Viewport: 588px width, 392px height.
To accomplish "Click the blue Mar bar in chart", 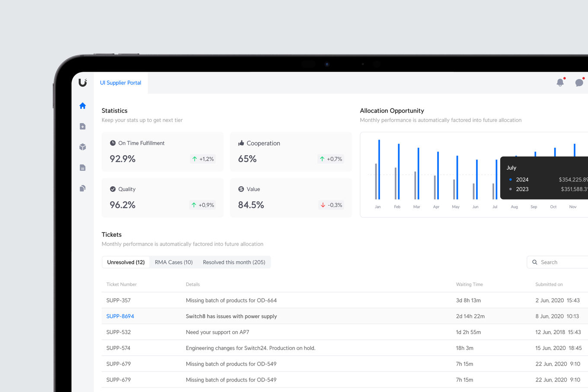I will click(419, 173).
